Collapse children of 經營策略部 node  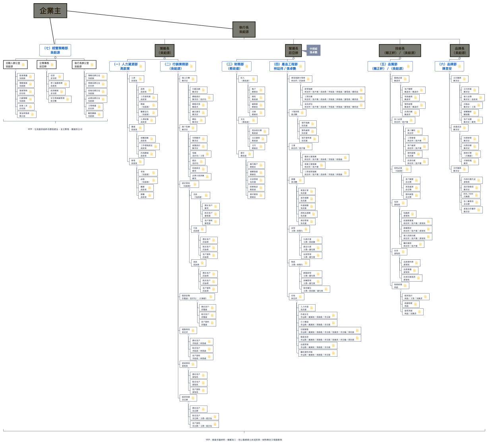55,58
